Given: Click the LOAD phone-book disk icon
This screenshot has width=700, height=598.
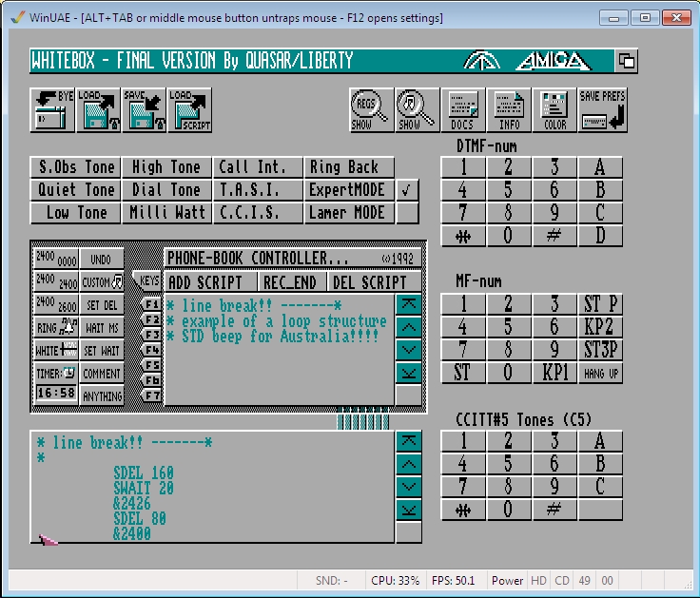Looking at the screenshot, I should (x=98, y=110).
